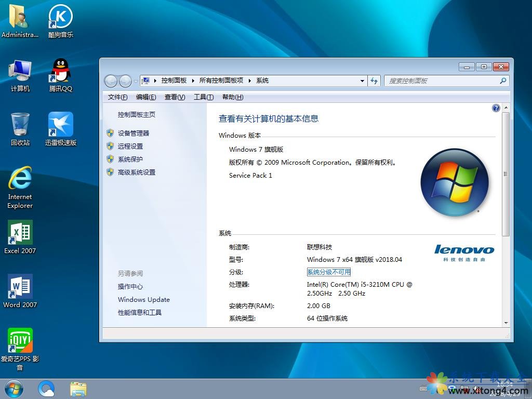Open the Windows Update link
Screen dimensions: 532x399
[x=144, y=300]
